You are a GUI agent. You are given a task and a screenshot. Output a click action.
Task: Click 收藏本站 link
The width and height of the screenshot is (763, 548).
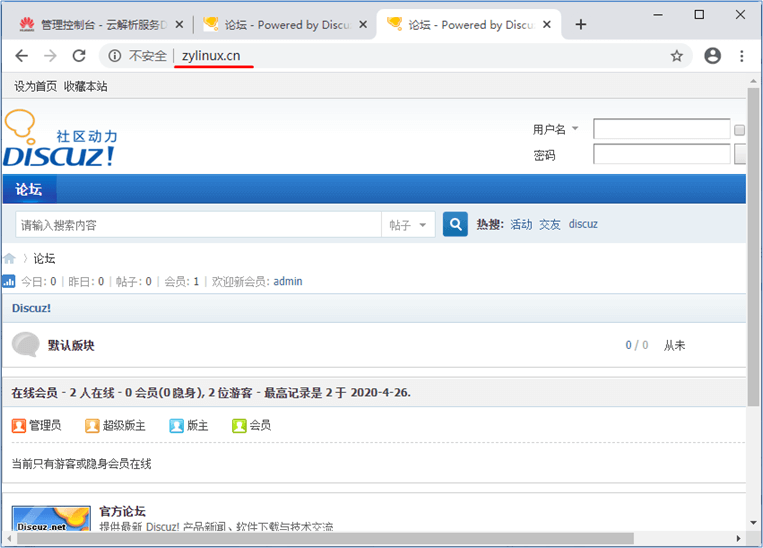[x=86, y=87]
